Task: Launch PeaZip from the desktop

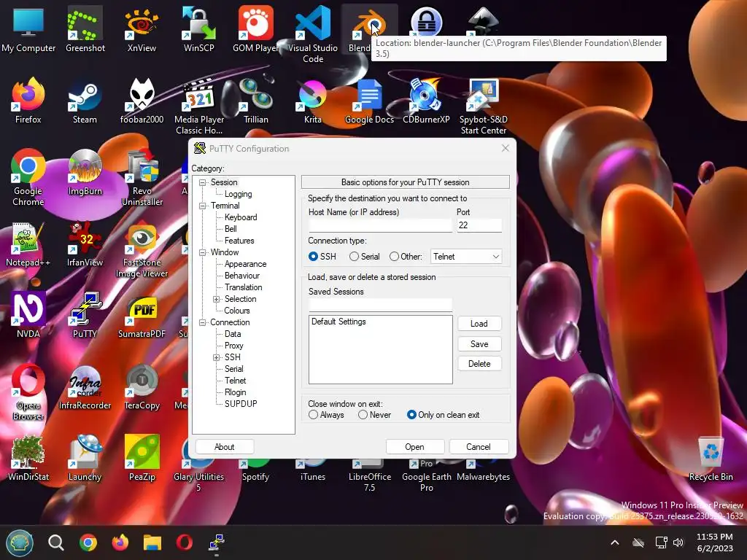Action: (142, 457)
